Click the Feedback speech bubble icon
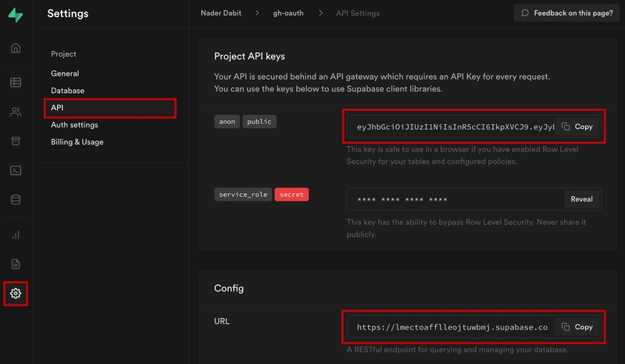625x364 pixels. [x=525, y=13]
